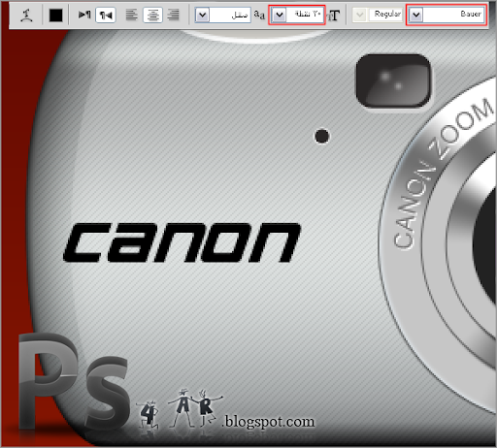Click inside the font size value field
The image size is (497, 448).
[x=305, y=15]
